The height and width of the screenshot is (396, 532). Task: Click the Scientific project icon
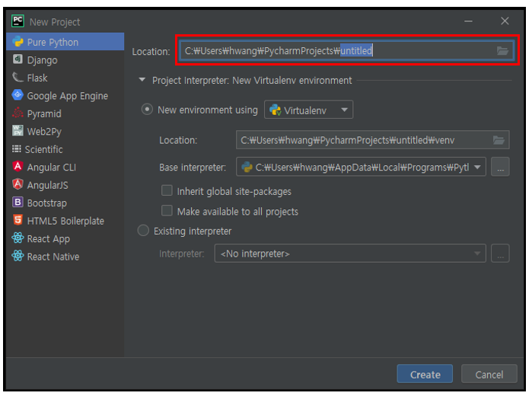coord(17,148)
